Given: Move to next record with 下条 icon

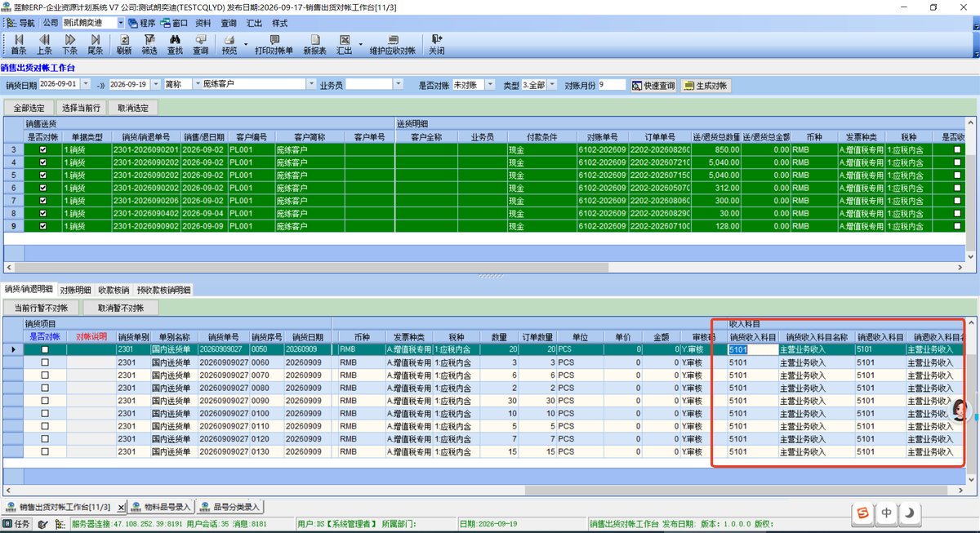Looking at the screenshot, I should [70, 44].
